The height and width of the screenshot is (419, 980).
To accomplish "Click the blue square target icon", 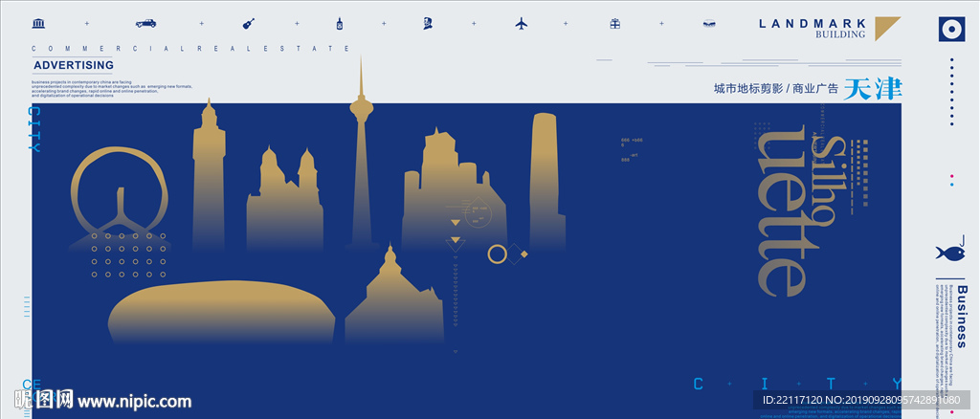I will 952,29.
